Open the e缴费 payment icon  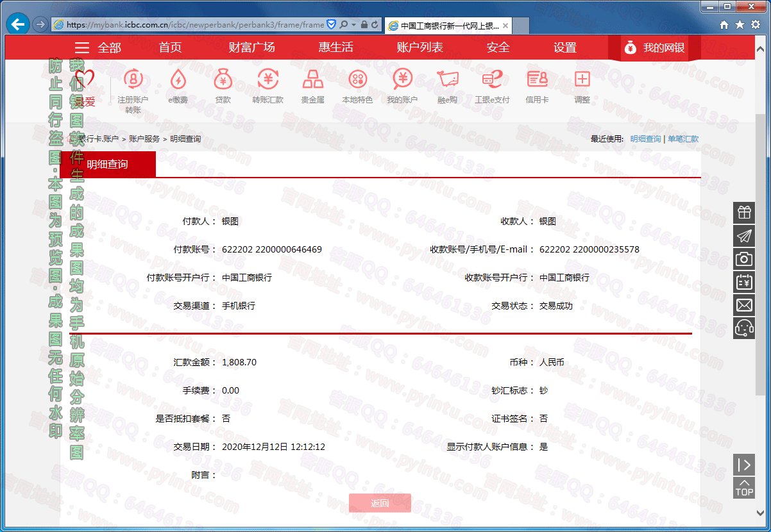178,79
